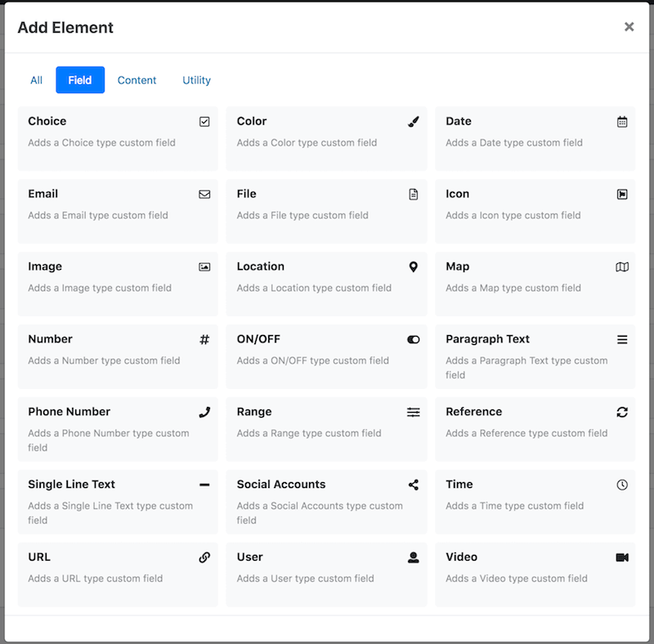654x644 pixels.
Task: Click the checkbox icon on the Choice card
Action: (204, 122)
